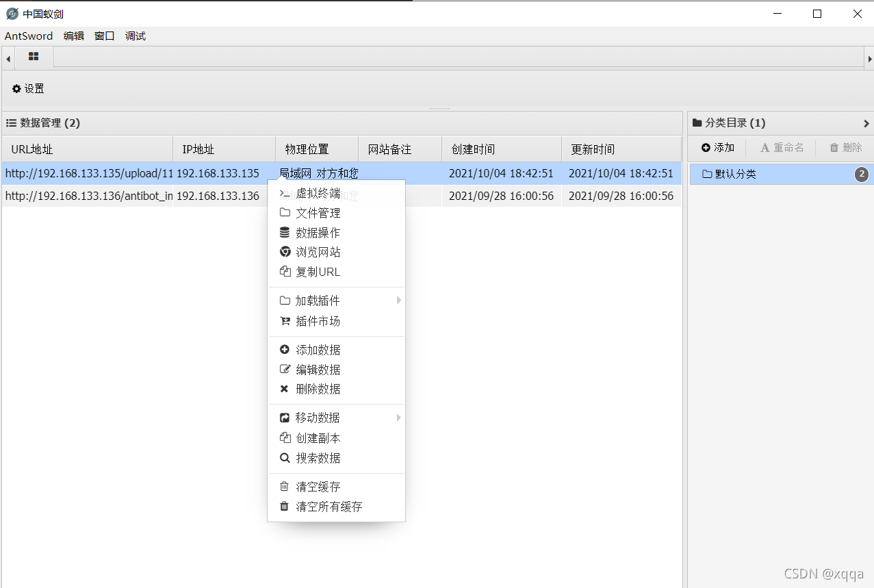Collapse the 分类目录 panel with chevron
The width and height of the screenshot is (874, 588).
(x=866, y=124)
